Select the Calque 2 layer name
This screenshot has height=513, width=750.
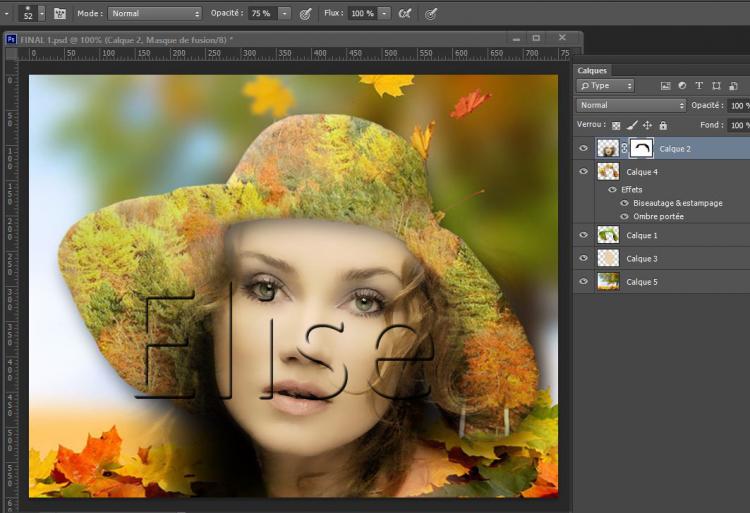675,149
